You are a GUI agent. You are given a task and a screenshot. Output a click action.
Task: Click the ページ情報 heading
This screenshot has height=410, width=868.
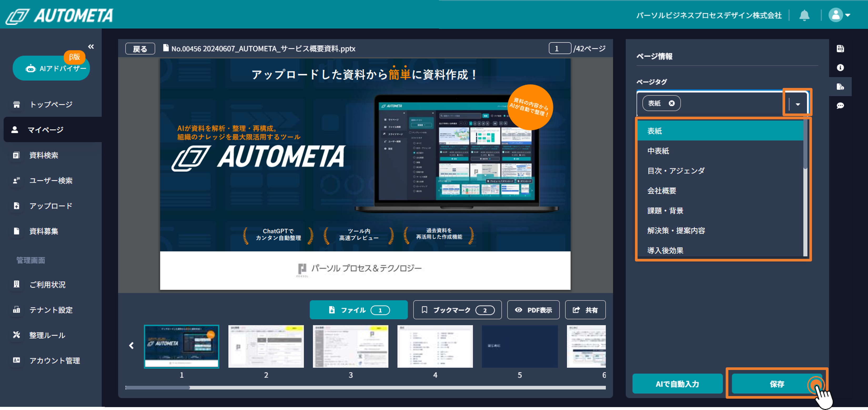pos(654,56)
